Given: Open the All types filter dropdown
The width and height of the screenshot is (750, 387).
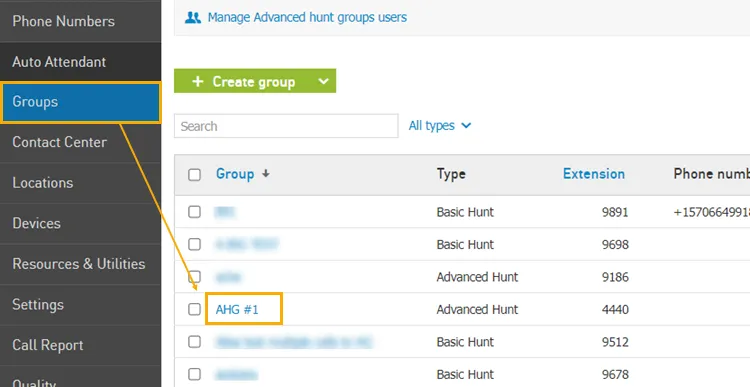Looking at the screenshot, I should [x=440, y=126].
